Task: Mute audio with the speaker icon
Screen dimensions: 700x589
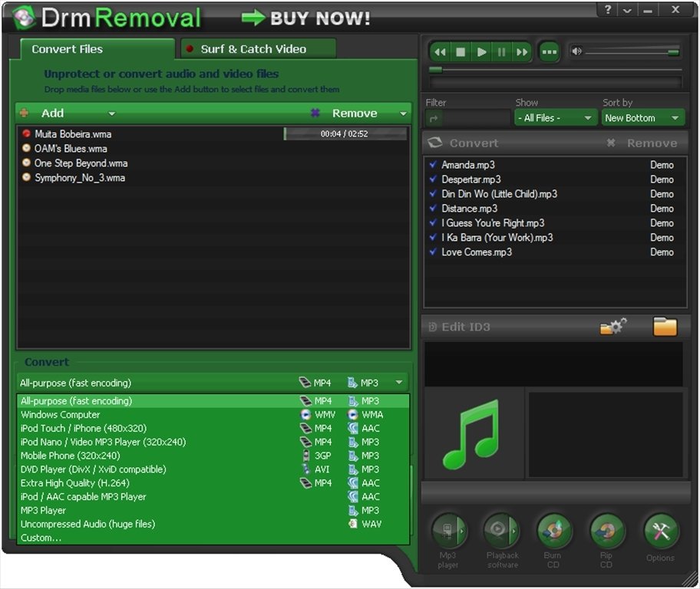Action: pos(576,53)
